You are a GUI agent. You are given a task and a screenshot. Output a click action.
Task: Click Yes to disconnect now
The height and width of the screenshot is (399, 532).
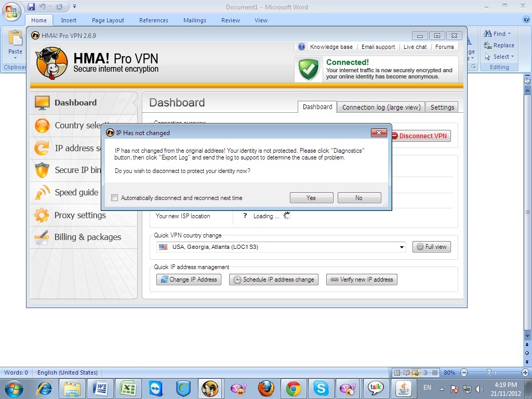pos(312,198)
